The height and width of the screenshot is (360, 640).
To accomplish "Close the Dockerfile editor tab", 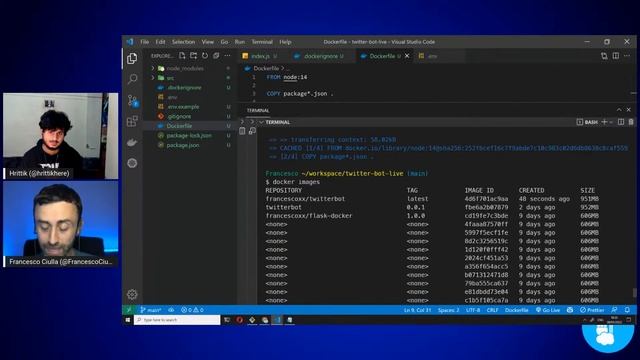I will pos(407,56).
